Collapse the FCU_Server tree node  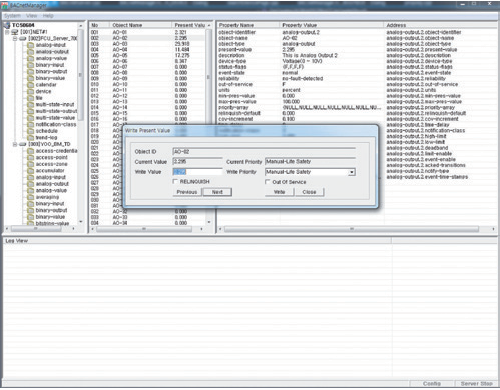pos(15,39)
